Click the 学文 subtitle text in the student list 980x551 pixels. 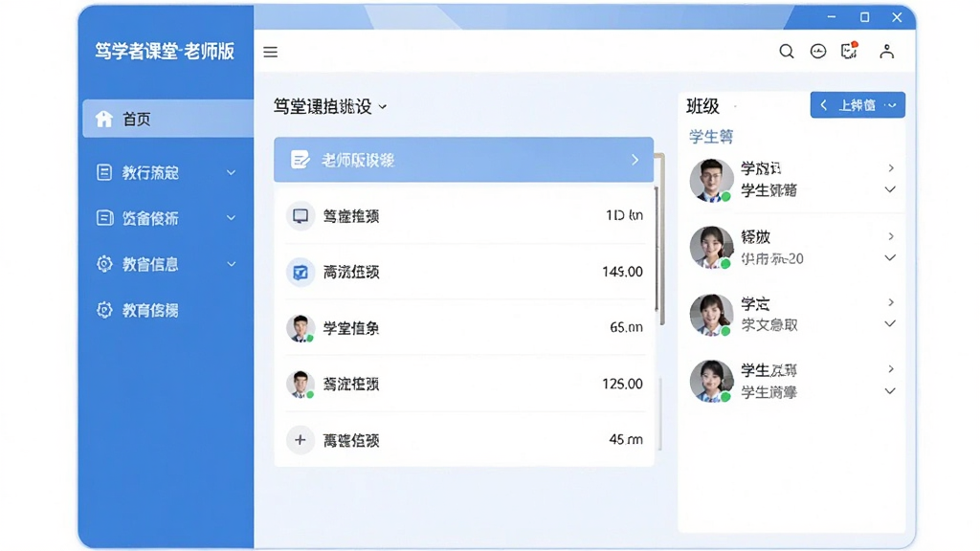pyautogui.click(x=769, y=325)
